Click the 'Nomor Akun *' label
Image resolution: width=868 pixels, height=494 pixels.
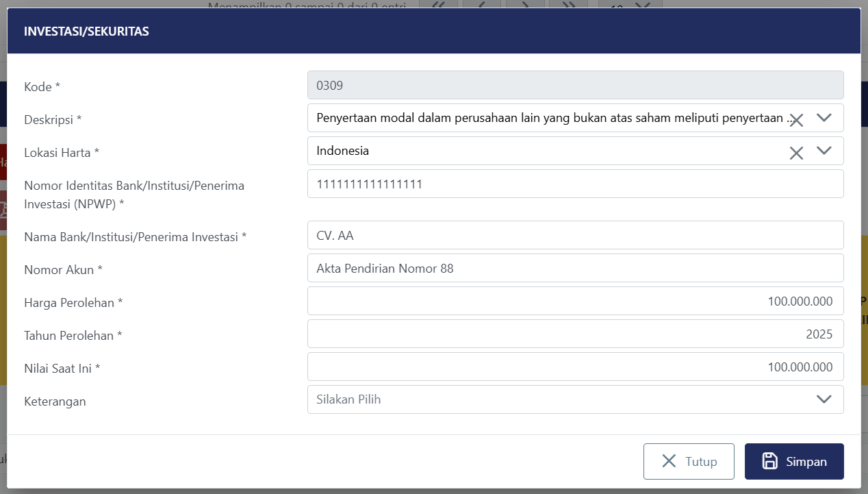click(63, 270)
